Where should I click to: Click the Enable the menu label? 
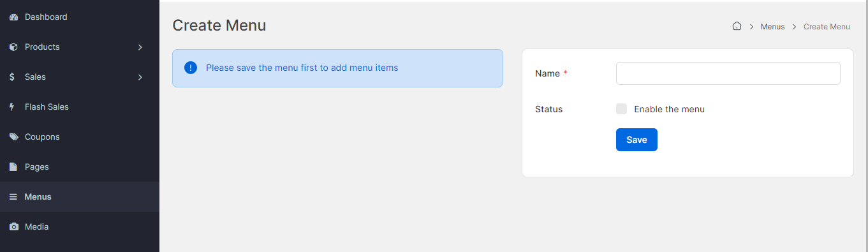669,109
